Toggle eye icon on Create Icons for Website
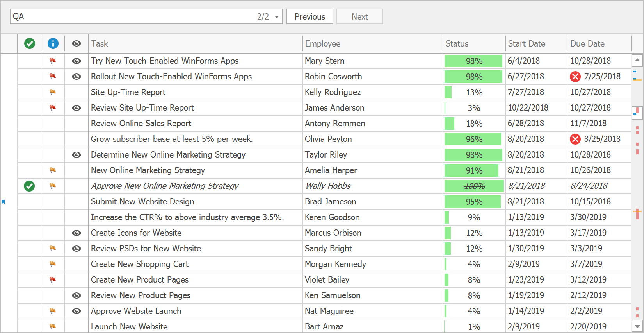The image size is (644, 333). point(76,233)
